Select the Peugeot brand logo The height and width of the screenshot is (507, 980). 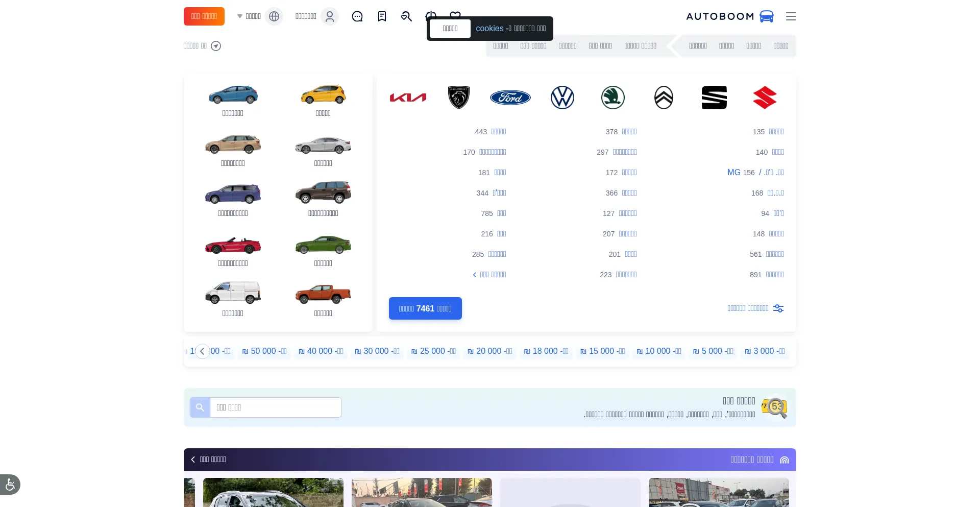point(459,98)
